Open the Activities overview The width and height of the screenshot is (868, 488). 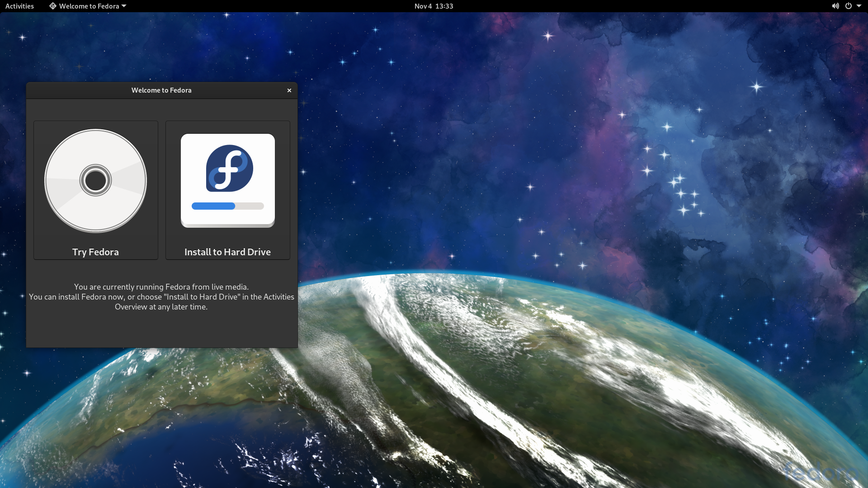(x=19, y=6)
